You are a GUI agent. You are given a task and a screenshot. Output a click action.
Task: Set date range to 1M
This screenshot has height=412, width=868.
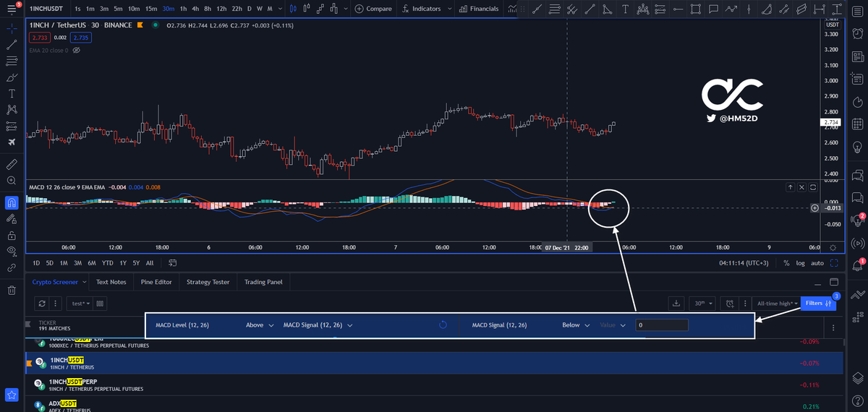click(64, 263)
